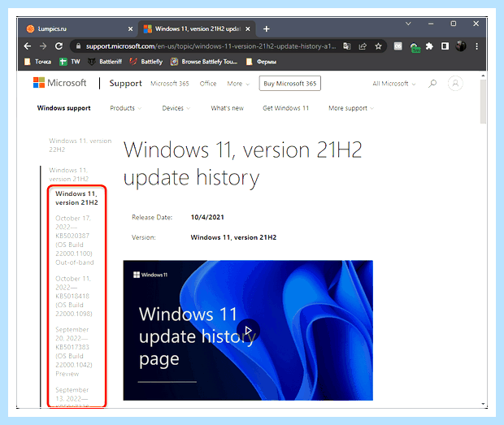This screenshot has width=504, height=425.
Task: Click the share page icon
Action: pos(363,46)
